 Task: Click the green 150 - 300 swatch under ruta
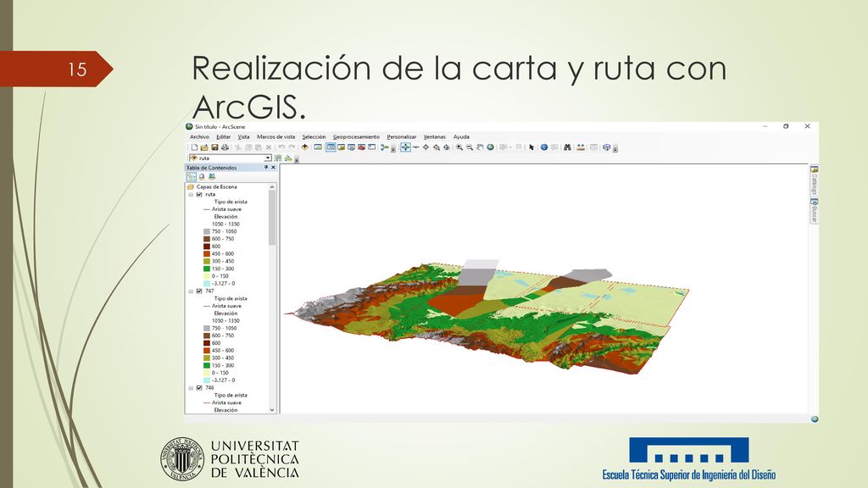(x=207, y=269)
